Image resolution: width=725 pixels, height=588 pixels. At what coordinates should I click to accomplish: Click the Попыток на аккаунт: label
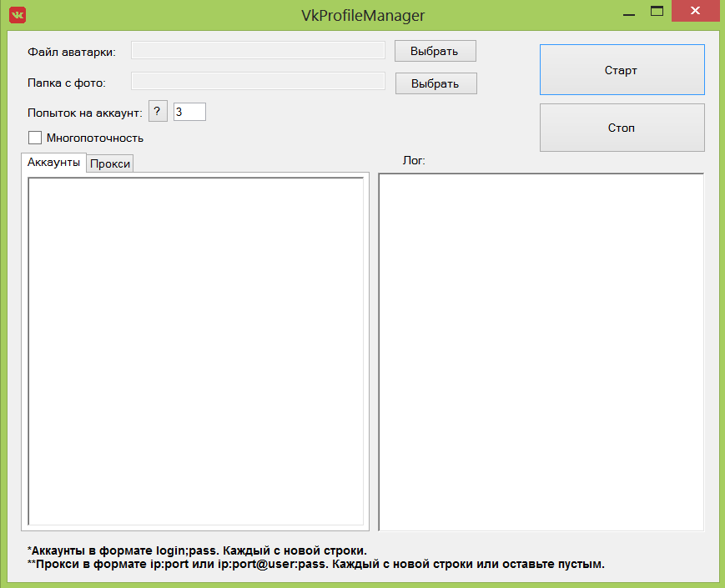(85, 113)
